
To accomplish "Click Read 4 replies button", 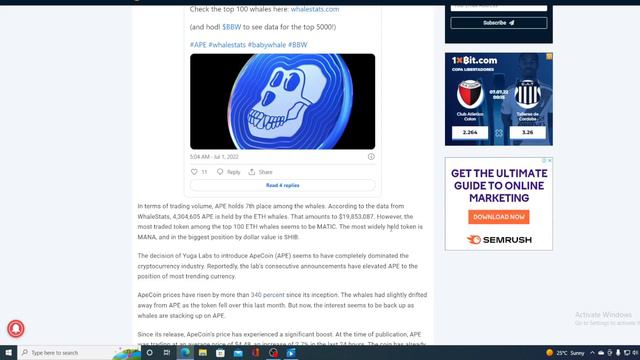I will (282, 185).
